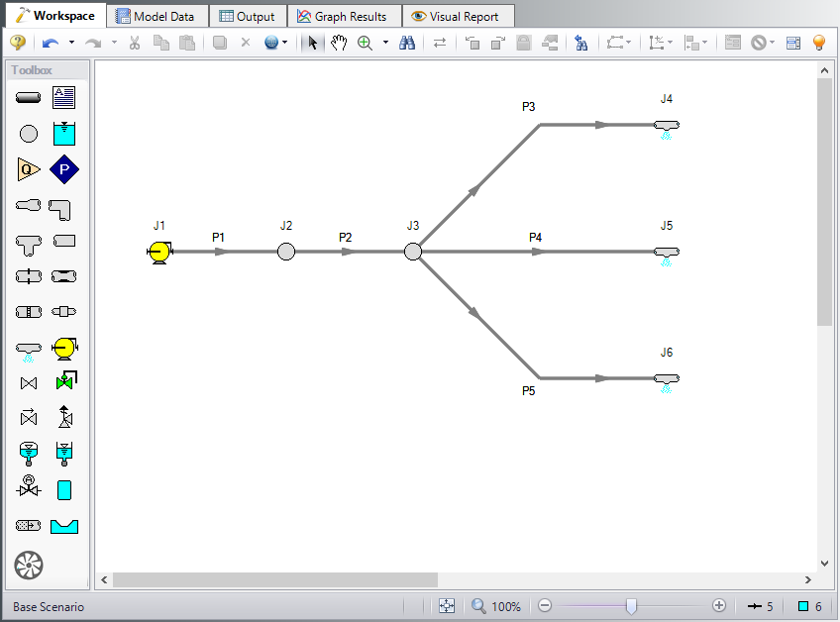
Task: Choose the Reservoir junction icon in Toolbox
Action: click(x=64, y=133)
